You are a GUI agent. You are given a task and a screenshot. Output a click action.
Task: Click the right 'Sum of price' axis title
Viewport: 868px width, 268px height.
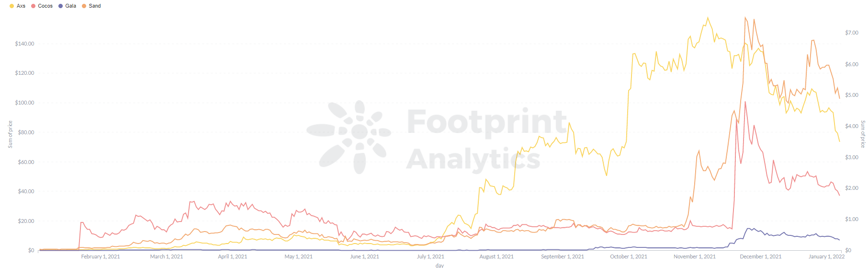coord(863,134)
